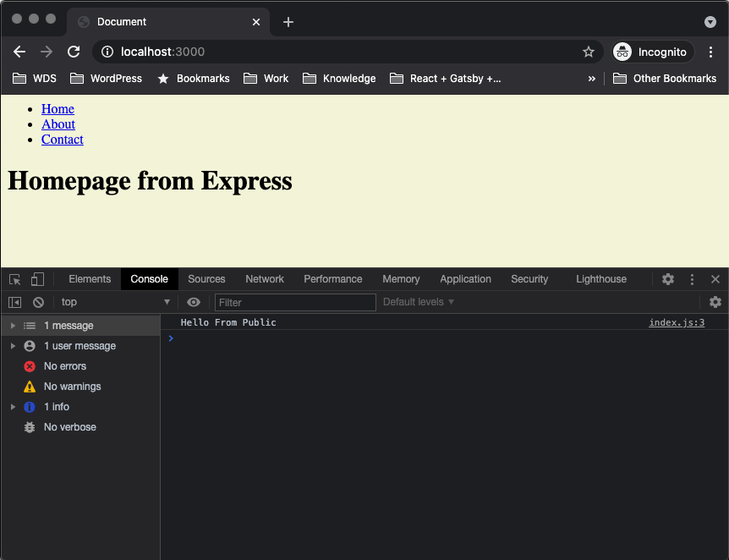Open the Knowledge bookmarks folder

(339, 78)
